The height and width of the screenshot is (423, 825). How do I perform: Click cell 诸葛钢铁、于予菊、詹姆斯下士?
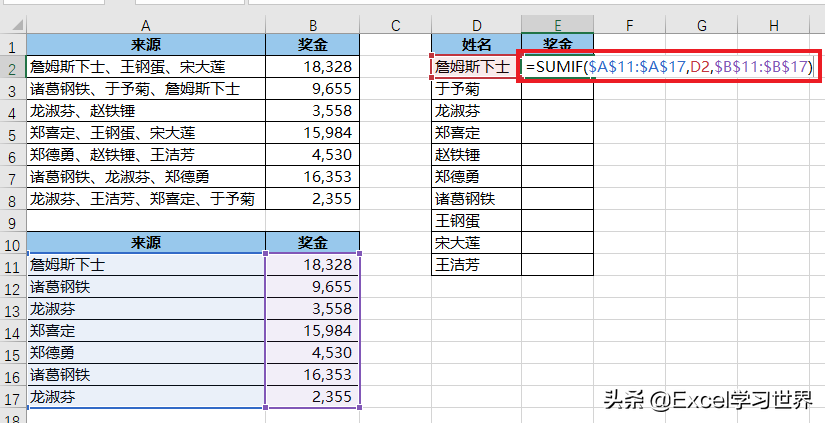click(146, 89)
